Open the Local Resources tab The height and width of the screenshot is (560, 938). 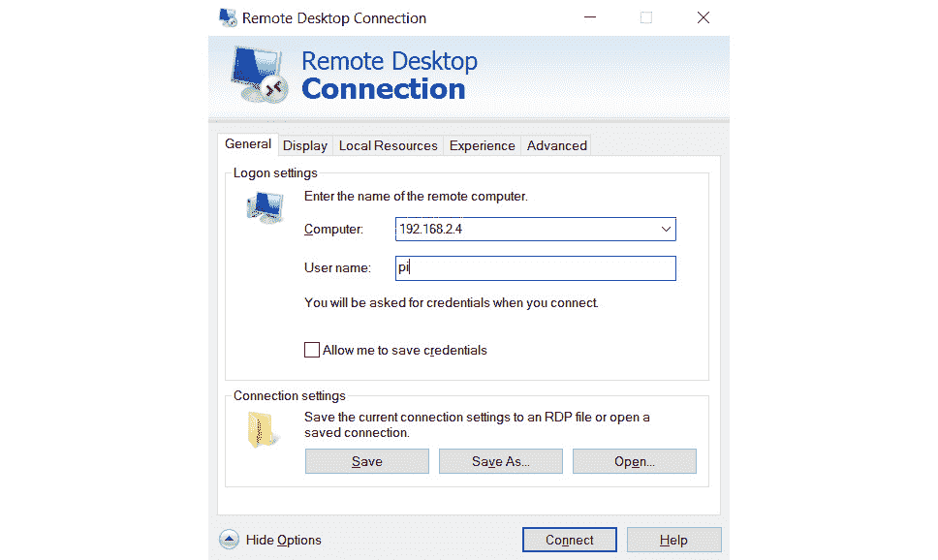(388, 145)
